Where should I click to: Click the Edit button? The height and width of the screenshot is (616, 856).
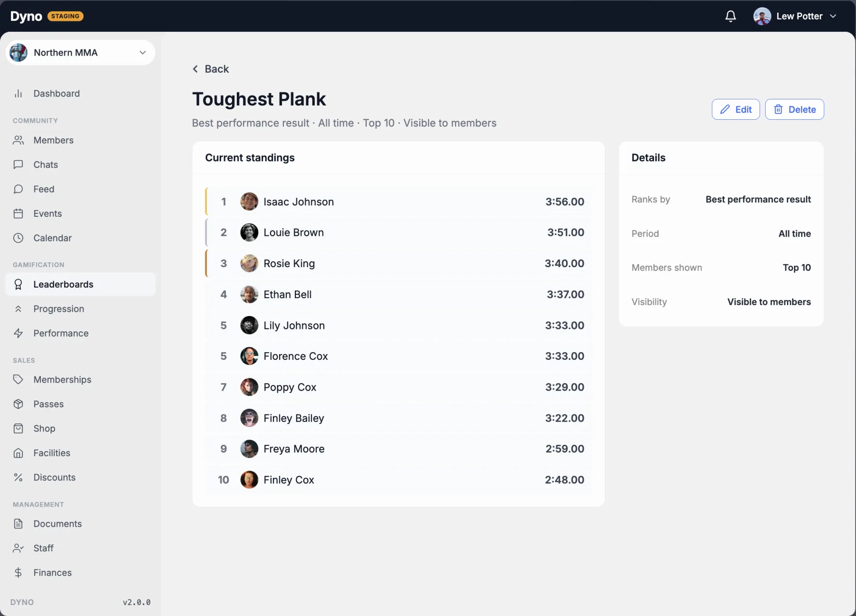coord(736,109)
